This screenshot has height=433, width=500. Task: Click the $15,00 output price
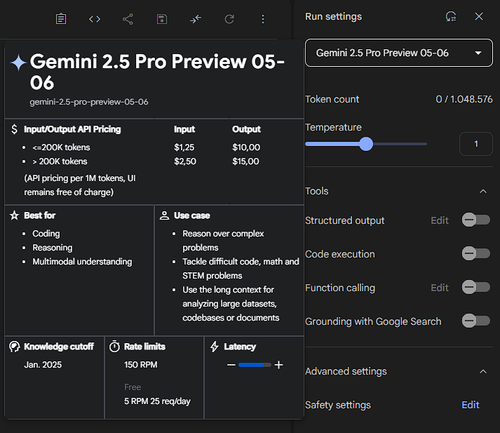(246, 161)
